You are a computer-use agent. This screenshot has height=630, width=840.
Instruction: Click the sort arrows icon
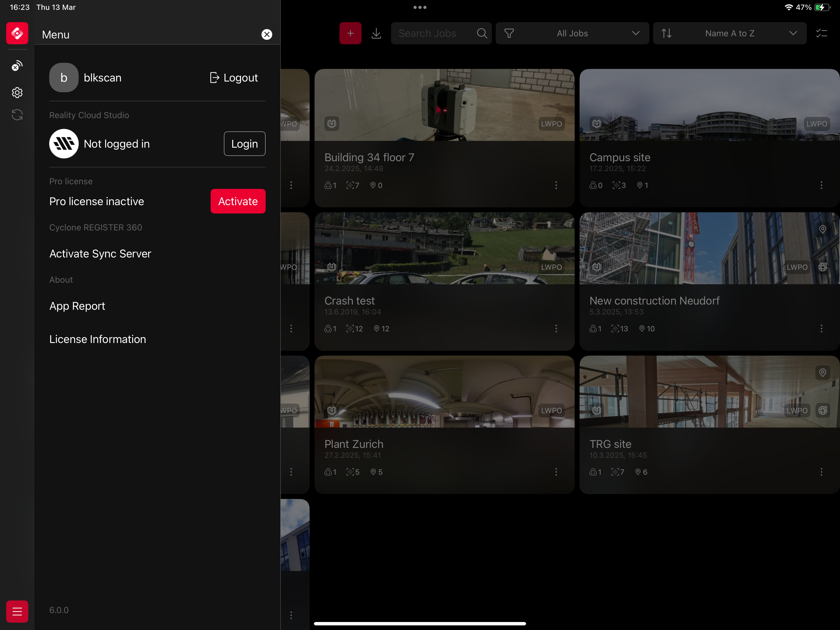(x=667, y=33)
